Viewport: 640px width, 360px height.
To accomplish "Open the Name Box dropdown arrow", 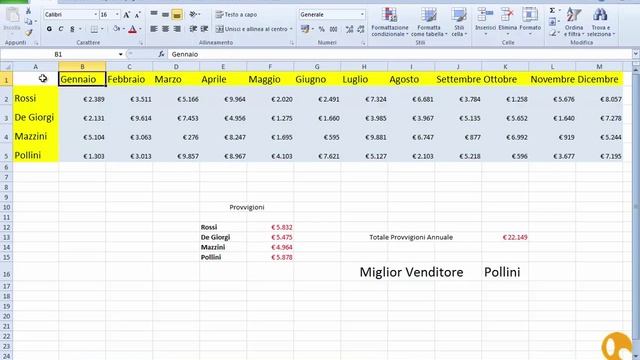I will tap(120, 54).
